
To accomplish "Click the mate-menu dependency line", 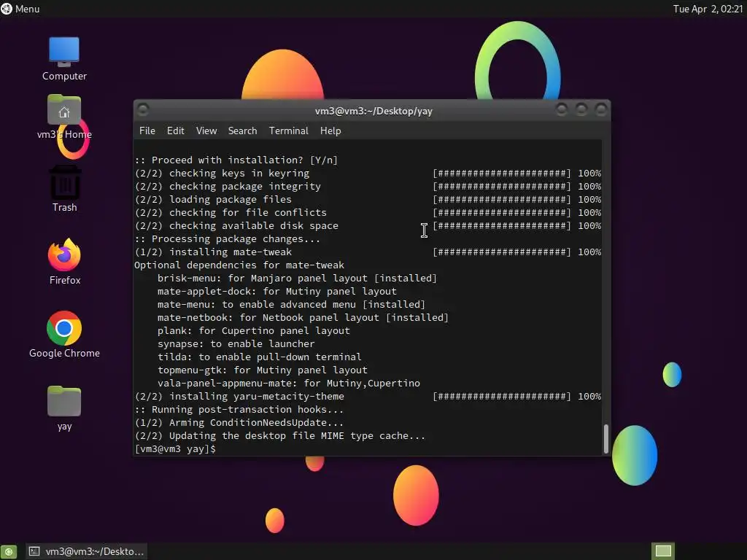I will 291,304.
